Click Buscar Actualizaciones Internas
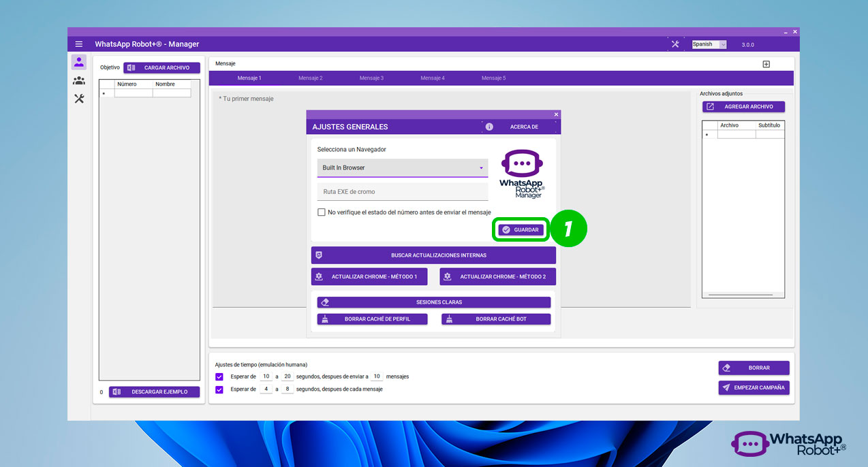868x467 pixels. point(433,255)
